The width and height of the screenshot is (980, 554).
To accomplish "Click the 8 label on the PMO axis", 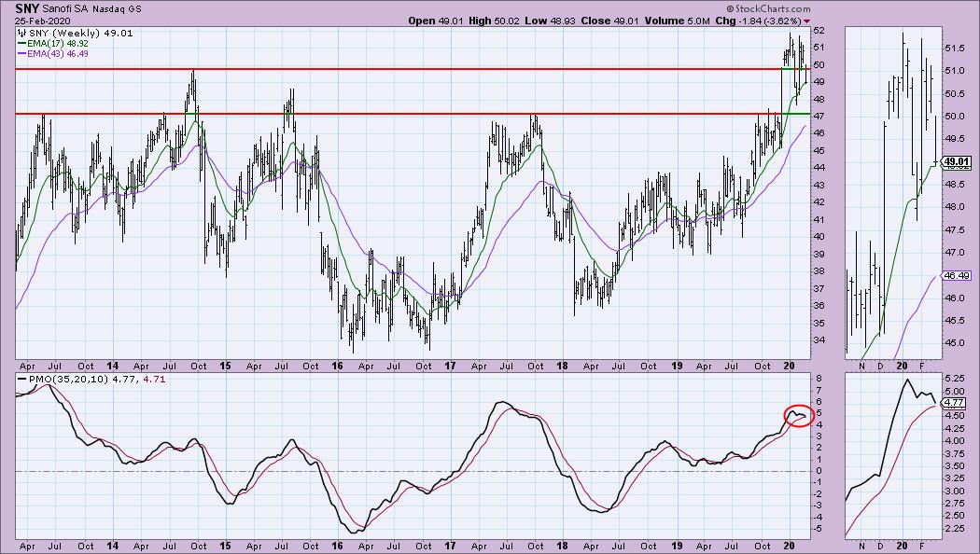I will pos(817,379).
